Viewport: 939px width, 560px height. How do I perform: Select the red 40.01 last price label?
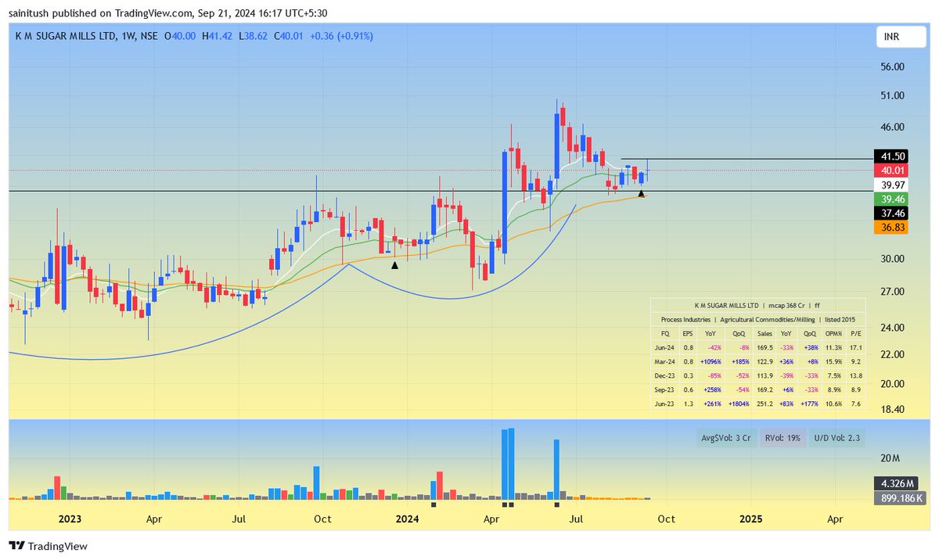893,170
